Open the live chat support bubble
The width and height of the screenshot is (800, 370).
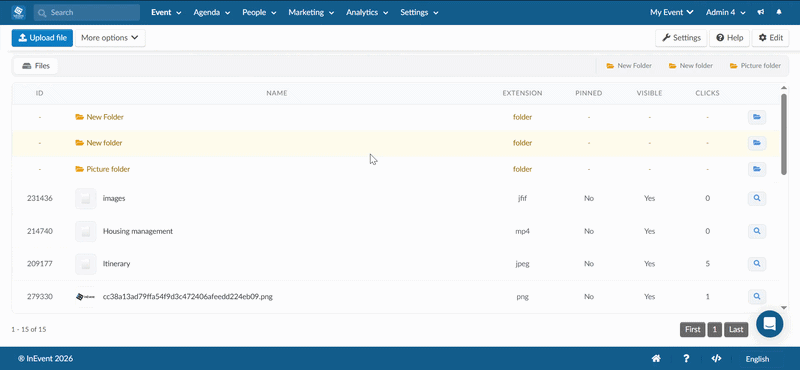click(x=769, y=324)
